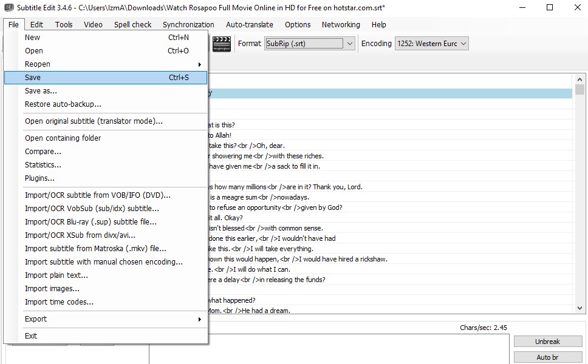Click Open containing folder
588x364 pixels.
63,138
